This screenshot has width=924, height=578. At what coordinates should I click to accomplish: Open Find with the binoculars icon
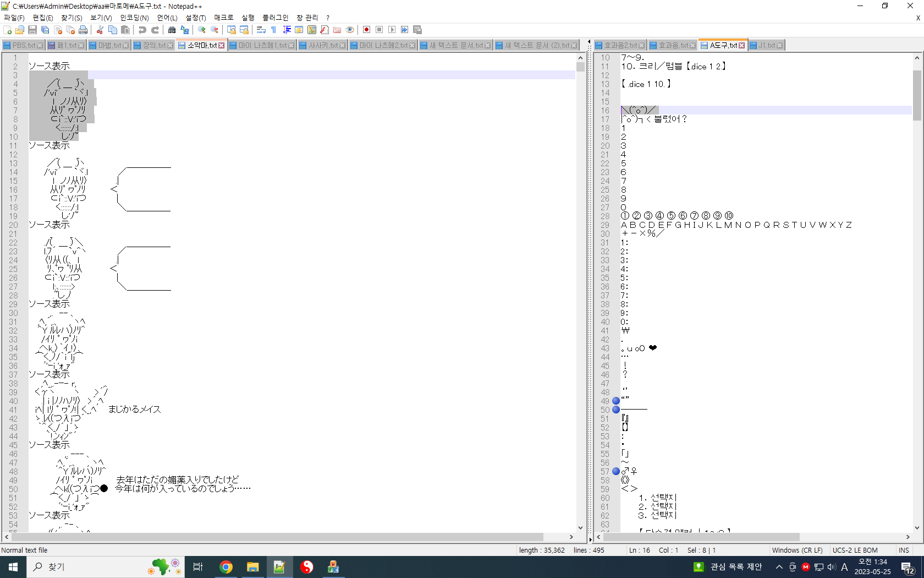(x=172, y=30)
